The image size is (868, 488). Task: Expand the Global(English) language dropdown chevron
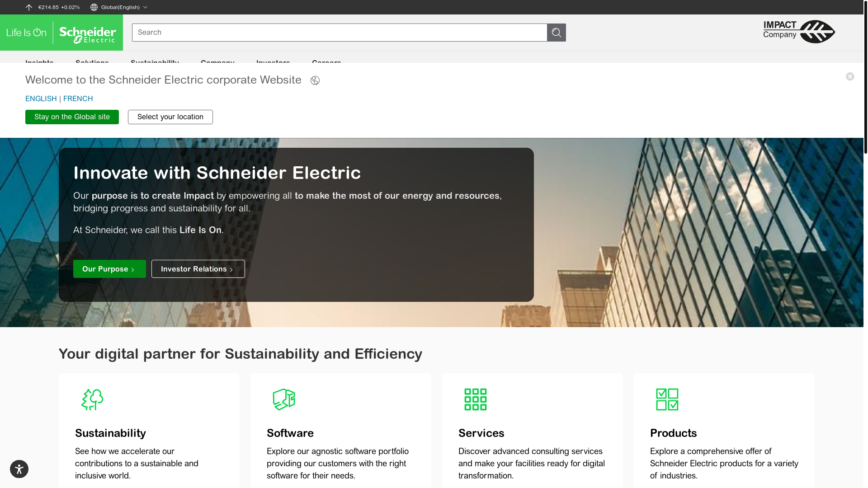[x=145, y=7]
